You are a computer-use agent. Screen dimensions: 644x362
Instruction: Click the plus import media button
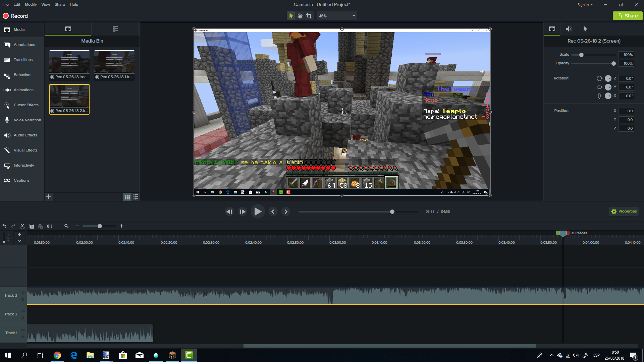[49, 197]
